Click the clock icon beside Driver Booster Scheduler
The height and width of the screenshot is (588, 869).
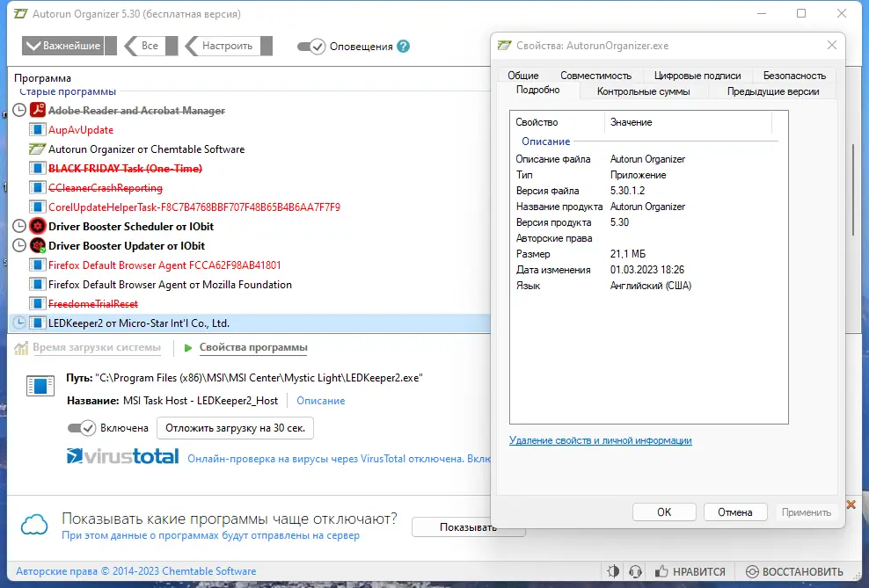pos(19,226)
